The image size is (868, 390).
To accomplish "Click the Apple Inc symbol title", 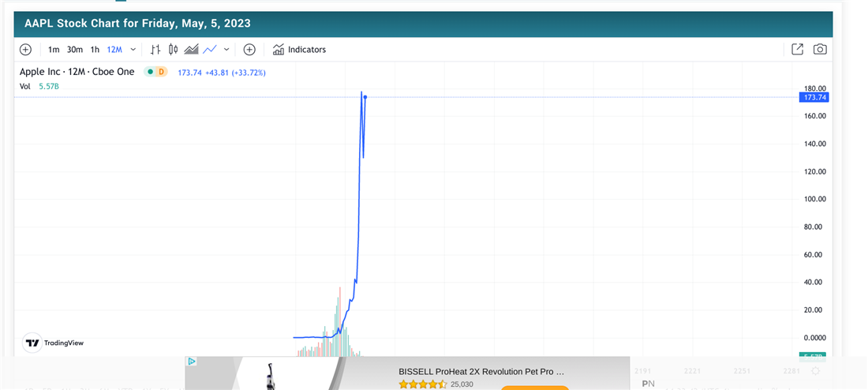I will pos(77,72).
